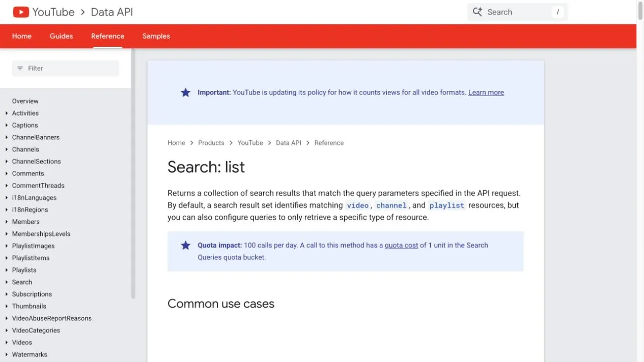The height and width of the screenshot is (362, 644).
Task: Click the Reference breadcrumb link
Action: coord(329,143)
